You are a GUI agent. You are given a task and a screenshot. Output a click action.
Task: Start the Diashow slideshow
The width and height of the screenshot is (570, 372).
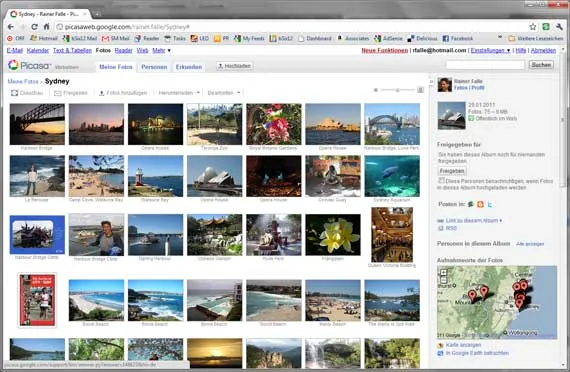[27, 93]
